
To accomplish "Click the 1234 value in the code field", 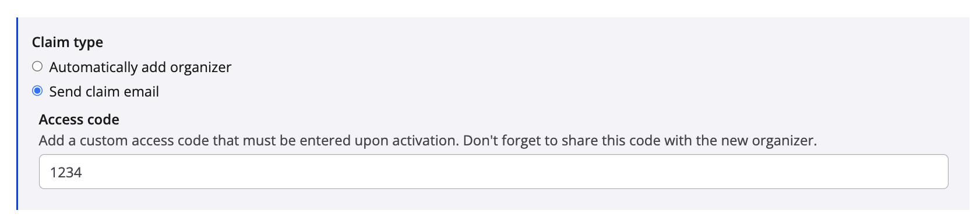I will [x=66, y=172].
